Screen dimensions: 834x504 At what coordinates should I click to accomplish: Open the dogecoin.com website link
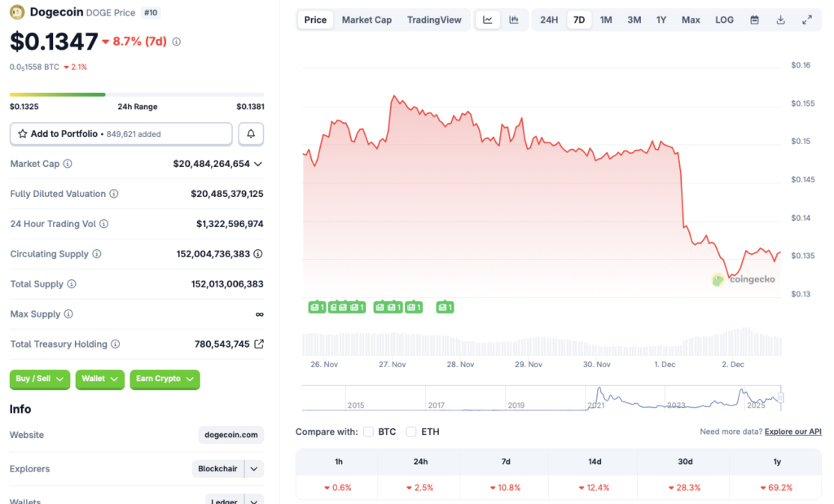click(x=231, y=435)
